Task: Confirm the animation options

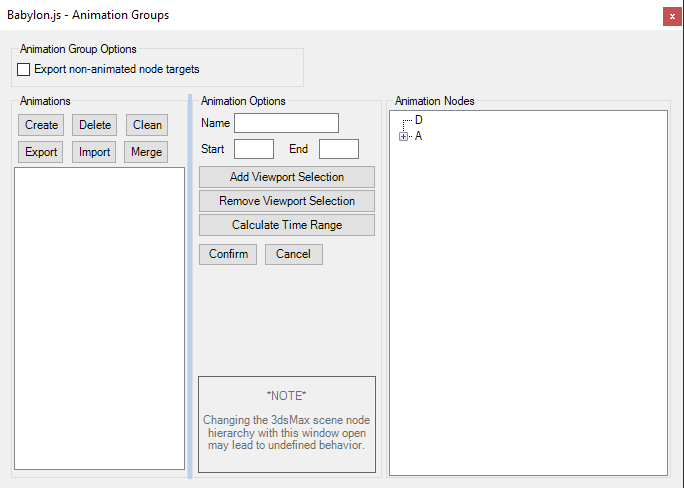Action: 228,254
